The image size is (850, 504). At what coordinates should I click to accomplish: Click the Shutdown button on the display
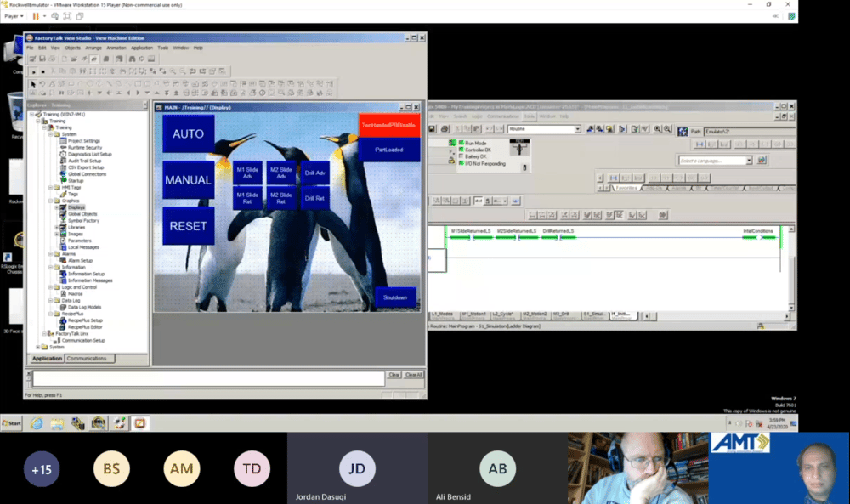395,297
